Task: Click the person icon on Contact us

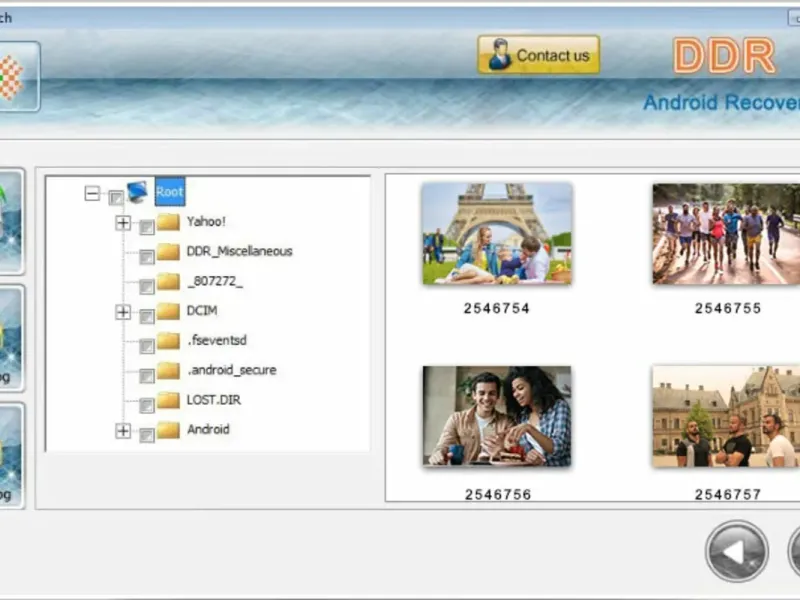Action: [x=499, y=54]
